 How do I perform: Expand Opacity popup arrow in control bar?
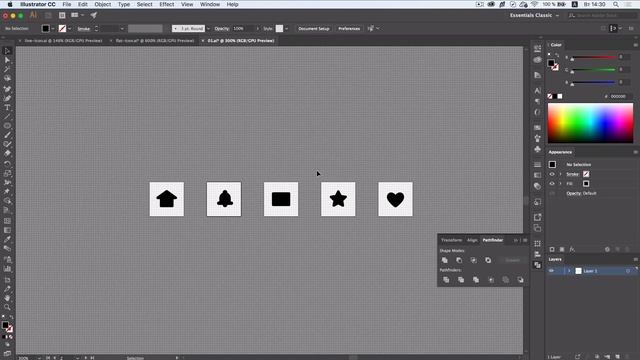(258, 29)
